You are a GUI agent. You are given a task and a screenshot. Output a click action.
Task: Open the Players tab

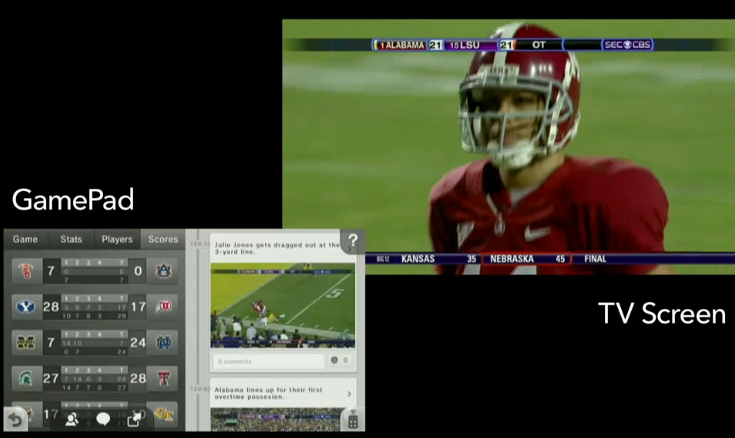(116, 240)
